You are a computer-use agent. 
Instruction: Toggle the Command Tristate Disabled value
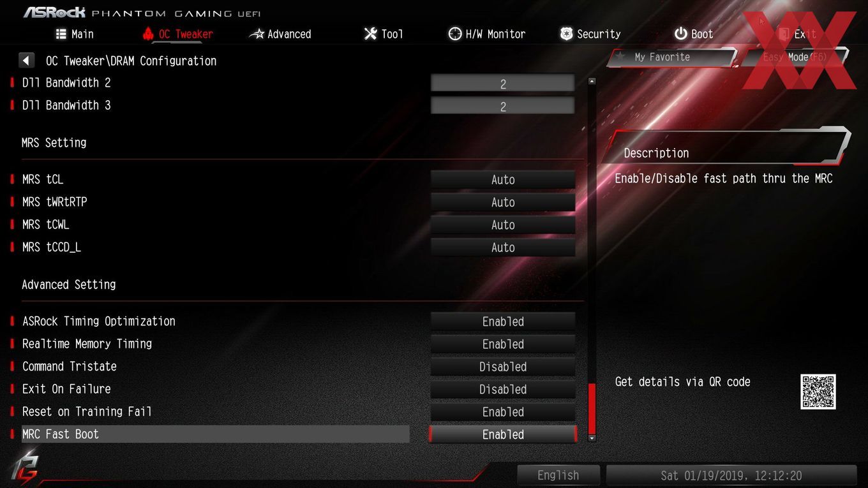[503, 367]
